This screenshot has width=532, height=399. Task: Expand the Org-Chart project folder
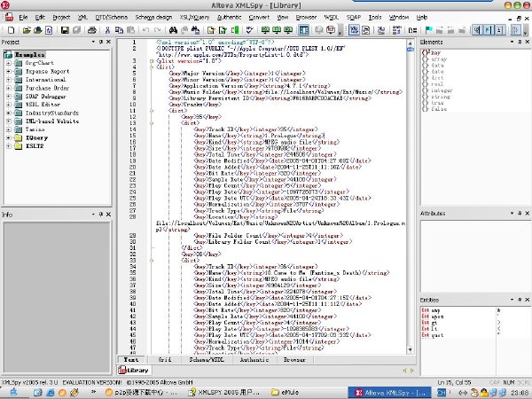coord(9,63)
